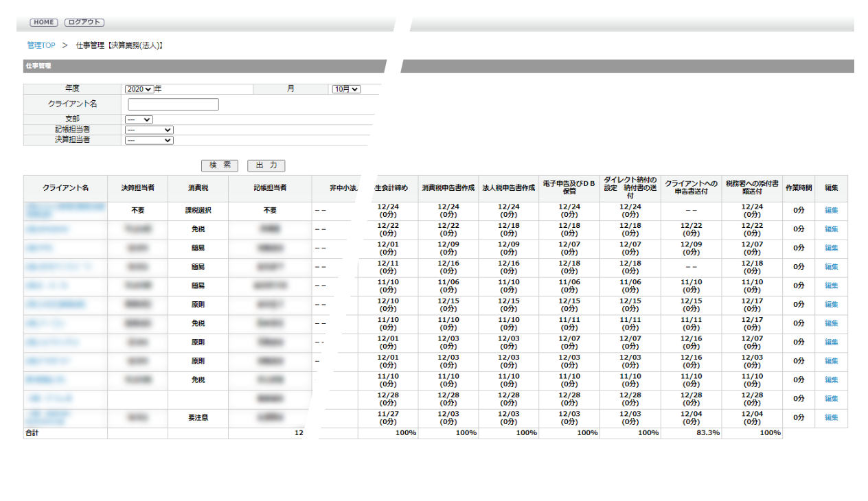Open the 年度 dropdown showing 2020
The image size is (868, 501).
coord(139,89)
